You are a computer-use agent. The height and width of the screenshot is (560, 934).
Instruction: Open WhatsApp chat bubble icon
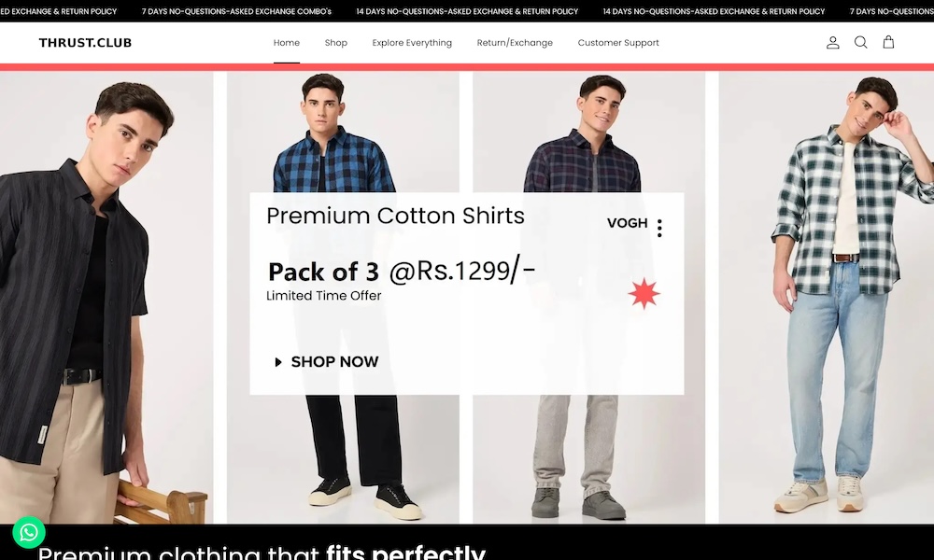(29, 532)
